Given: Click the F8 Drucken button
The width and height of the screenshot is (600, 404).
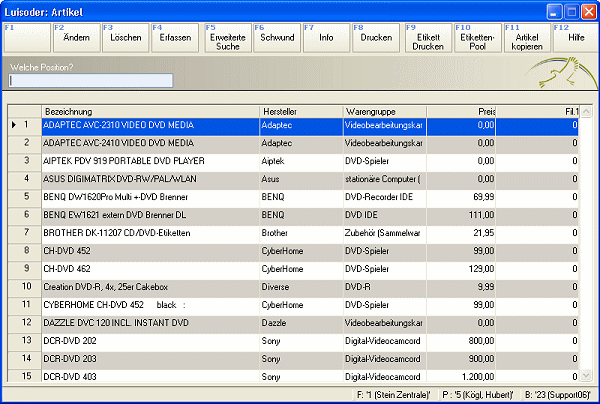Looking at the screenshot, I should pos(376,39).
